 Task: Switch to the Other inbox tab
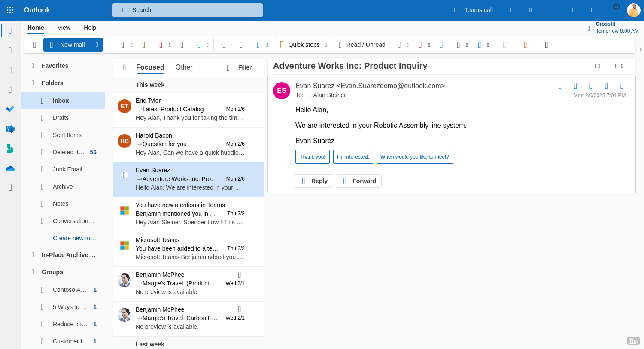(x=184, y=67)
